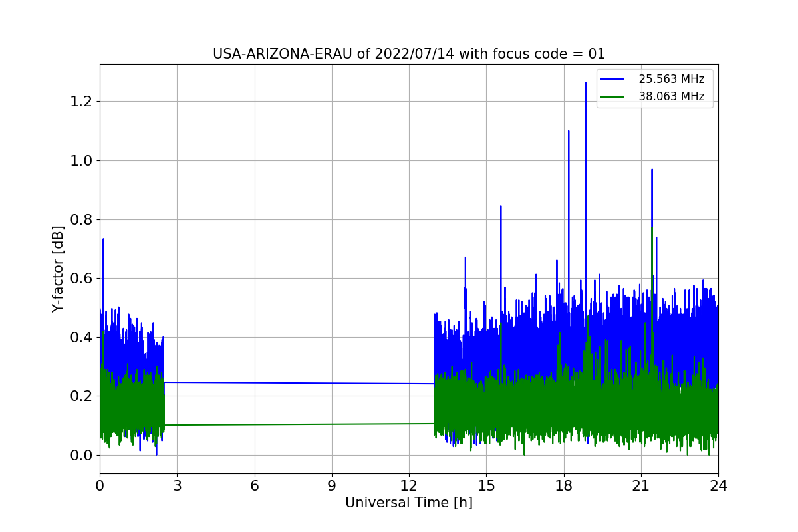Click the blue spike peak near 21.5 h

click(652, 170)
